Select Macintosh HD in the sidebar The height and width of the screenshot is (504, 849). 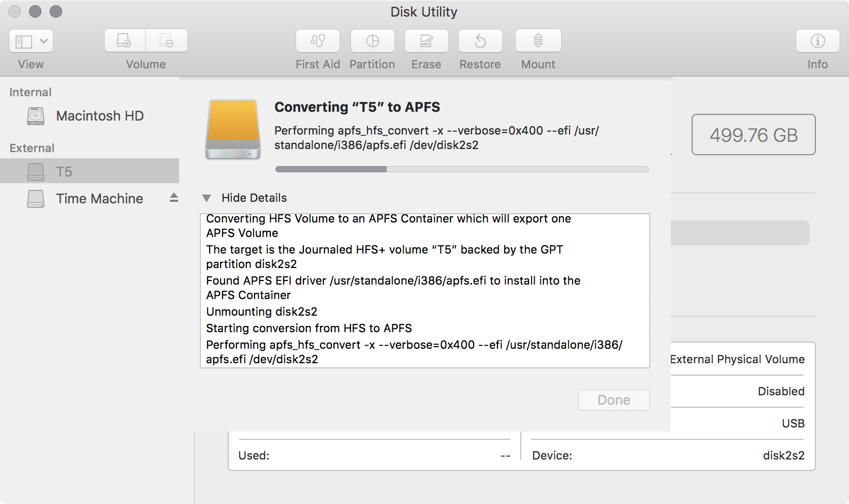click(90, 116)
